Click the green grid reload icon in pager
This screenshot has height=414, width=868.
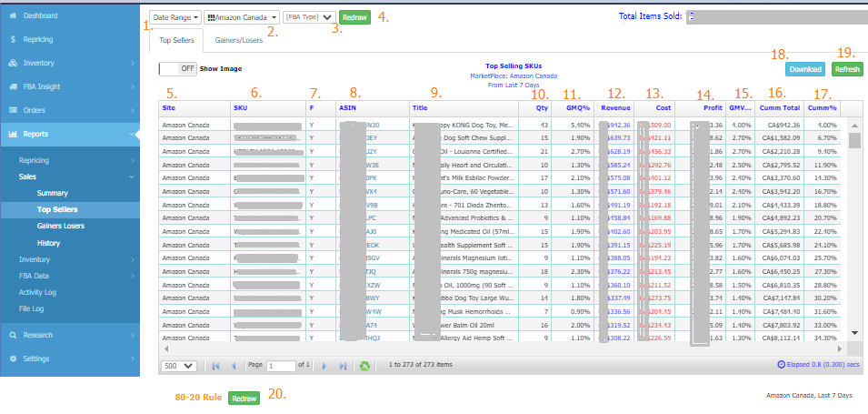[x=364, y=365]
